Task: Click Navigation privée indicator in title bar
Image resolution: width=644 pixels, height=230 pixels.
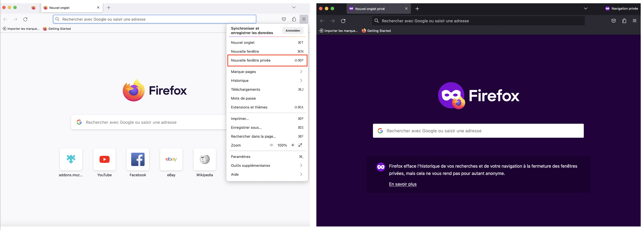Action: [621, 8]
